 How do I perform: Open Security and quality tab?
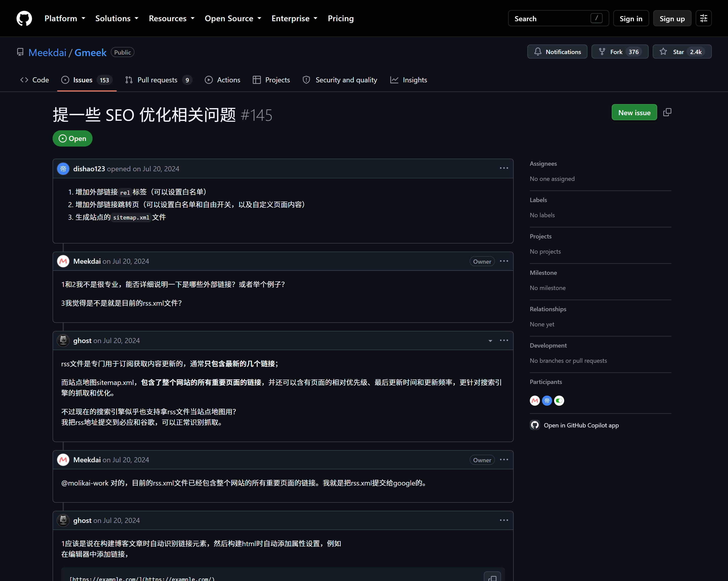pos(340,80)
